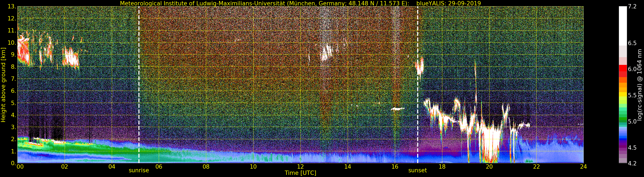Click the height axis tick label '9.'
Image resolution: width=644 pixels, height=177 pixels.
[13, 55]
